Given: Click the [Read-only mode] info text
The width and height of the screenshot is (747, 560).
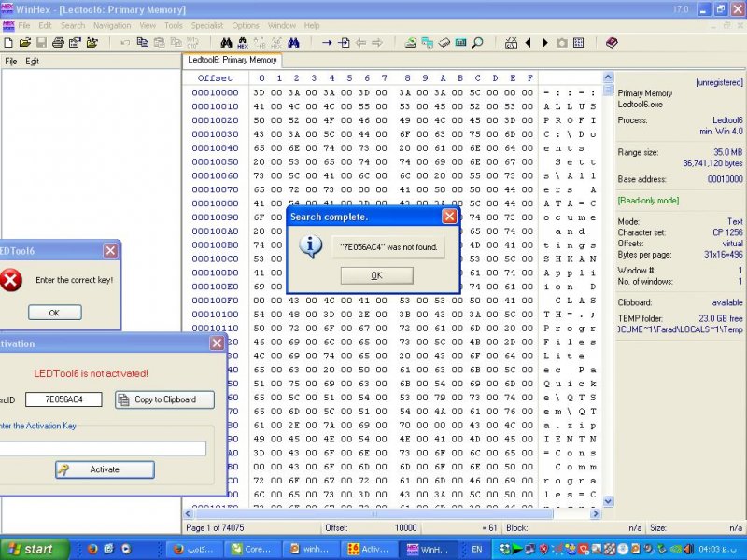Looking at the screenshot, I should (x=648, y=201).
